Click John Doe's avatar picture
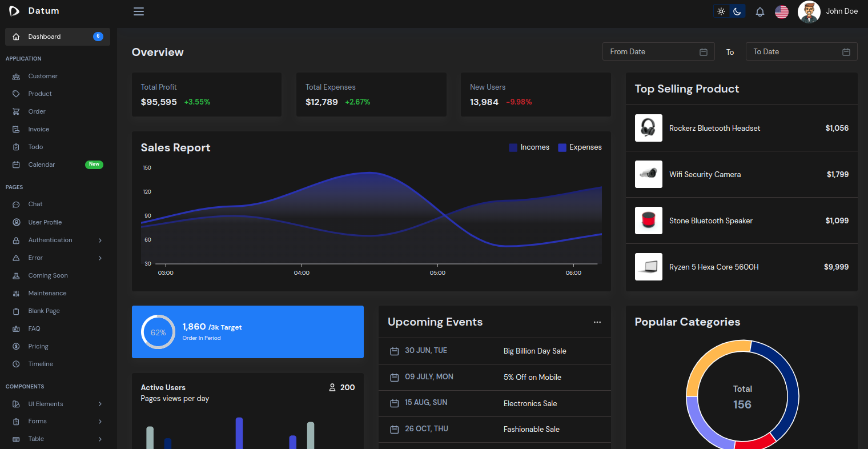The height and width of the screenshot is (449, 868). coord(809,11)
